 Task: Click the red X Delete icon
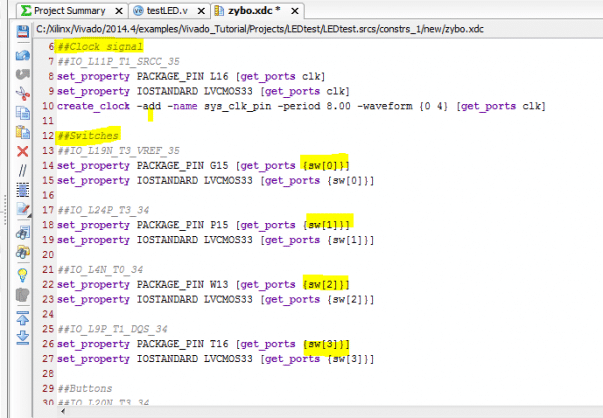click(23, 151)
